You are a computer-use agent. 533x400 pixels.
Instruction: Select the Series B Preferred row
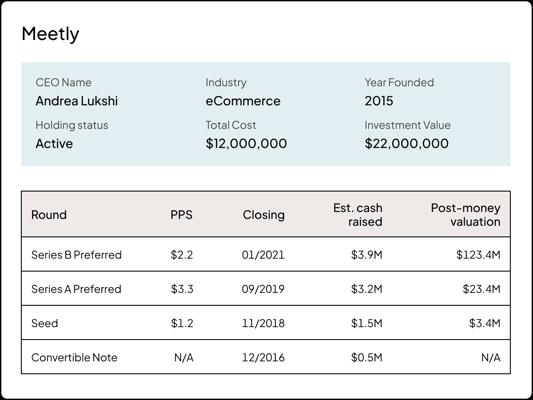tap(266, 254)
